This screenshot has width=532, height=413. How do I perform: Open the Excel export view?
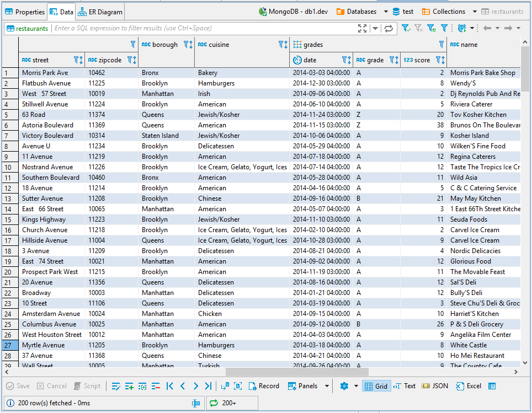point(469,386)
